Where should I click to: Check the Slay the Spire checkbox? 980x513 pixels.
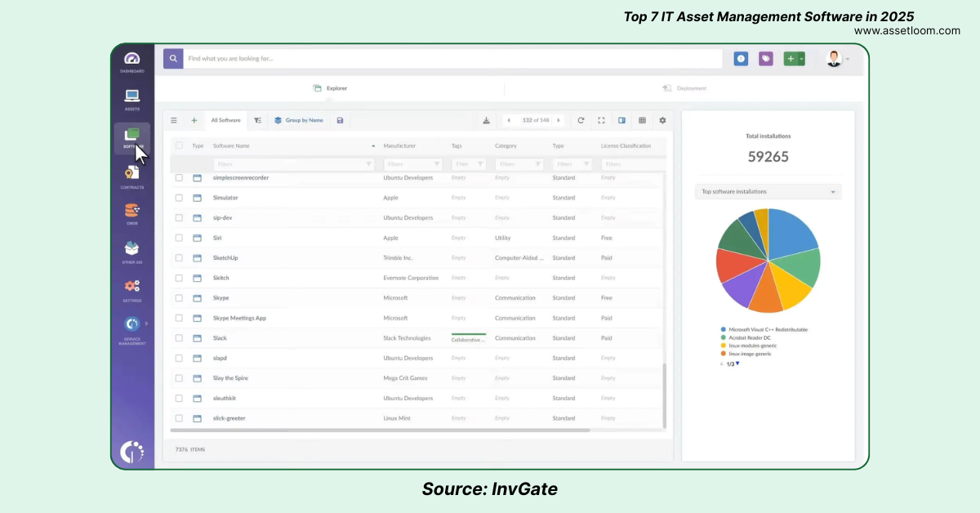(x=179, y=378)
